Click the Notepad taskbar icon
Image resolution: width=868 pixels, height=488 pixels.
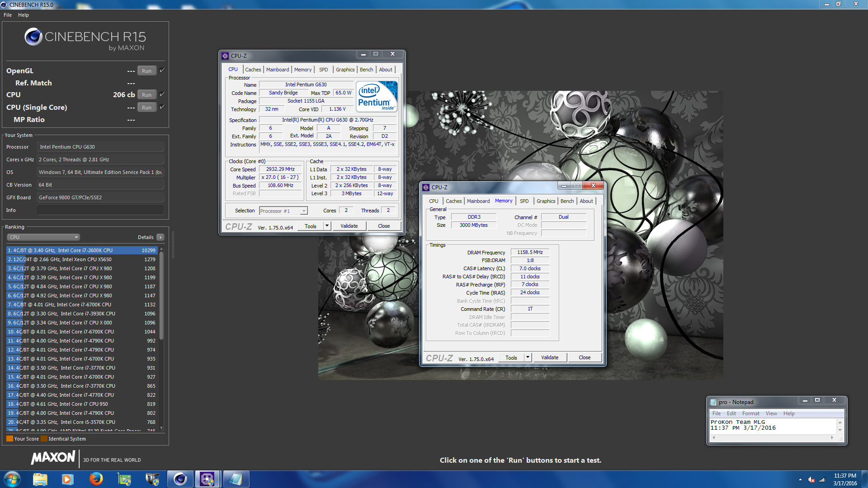236,479
